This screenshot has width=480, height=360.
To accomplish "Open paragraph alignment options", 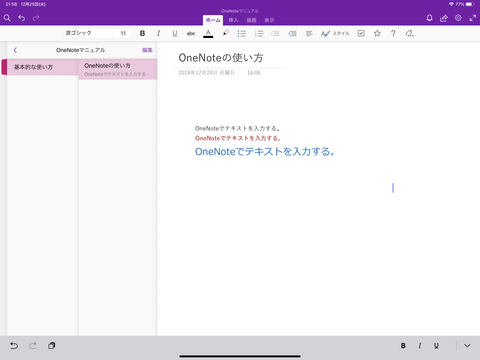I will coord(309,33).
